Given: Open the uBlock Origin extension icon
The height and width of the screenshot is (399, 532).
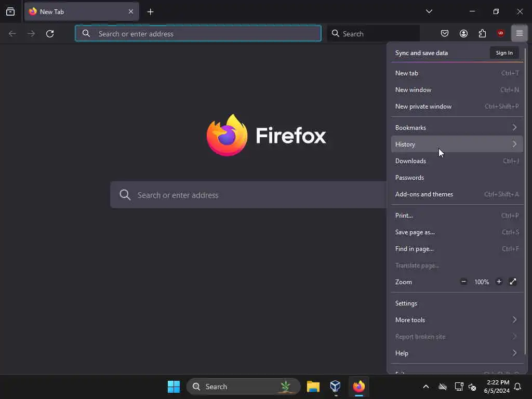Looking at the screenshot, I should (x=500, y=33).
